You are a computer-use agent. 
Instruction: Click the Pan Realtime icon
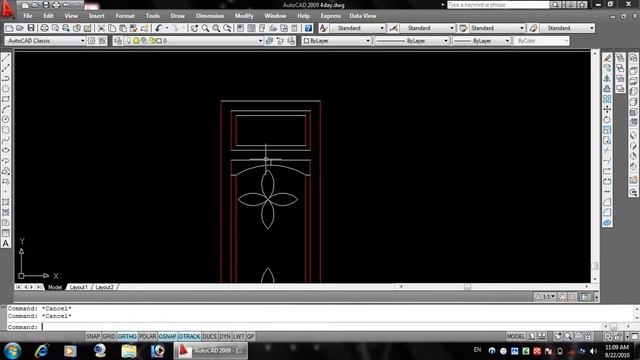click(x=194, y=28)
